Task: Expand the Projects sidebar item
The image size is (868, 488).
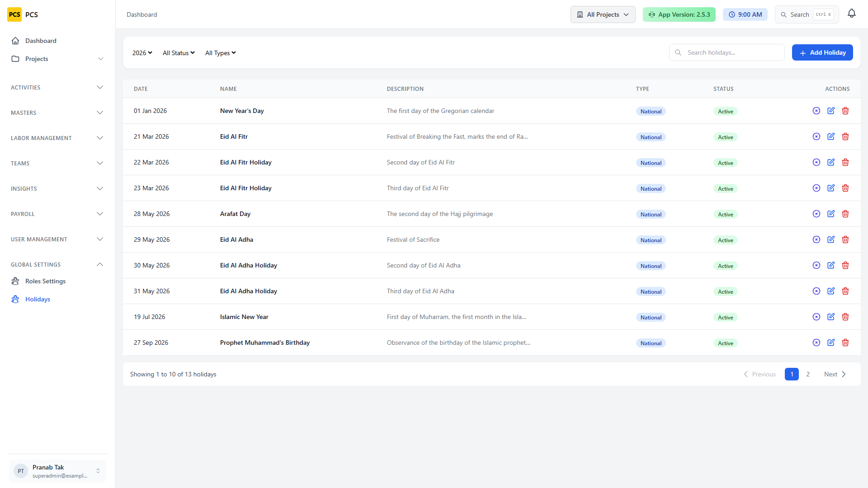Action: click(x=57, y=59)
